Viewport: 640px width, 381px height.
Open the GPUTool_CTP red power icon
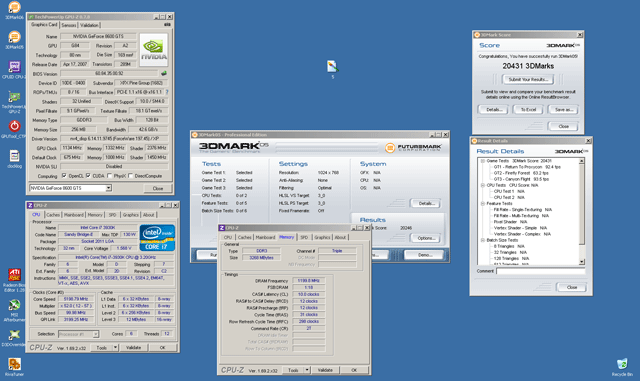(14, 129)
